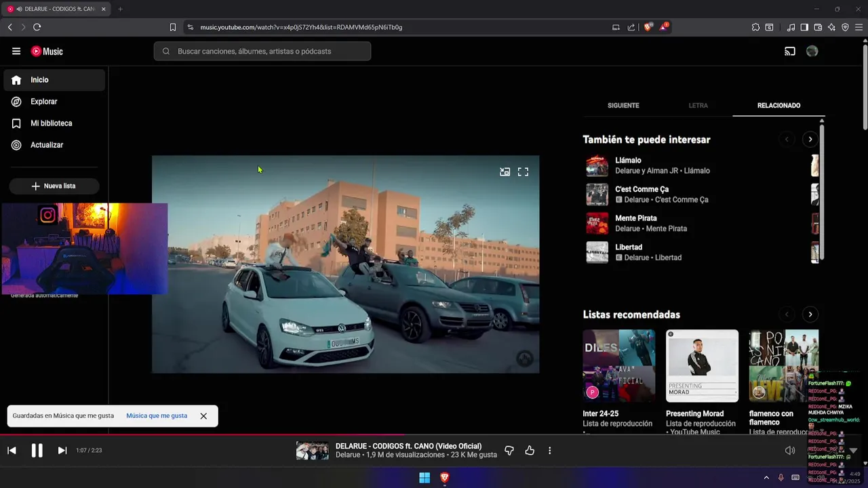
Task: Dismiss the 'Guardadas en Música' notification
Action: click(x=203, y=416)
